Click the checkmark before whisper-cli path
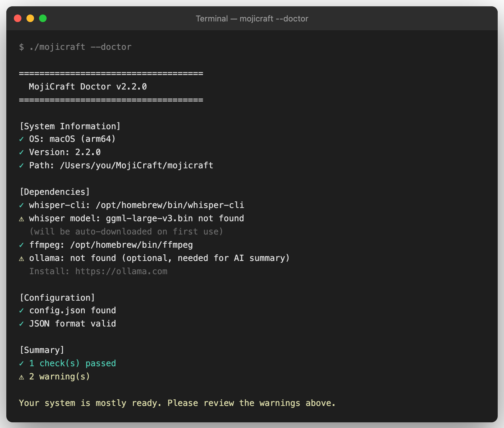The width and height of the screenshot is (504, 428). pos(21,205)
